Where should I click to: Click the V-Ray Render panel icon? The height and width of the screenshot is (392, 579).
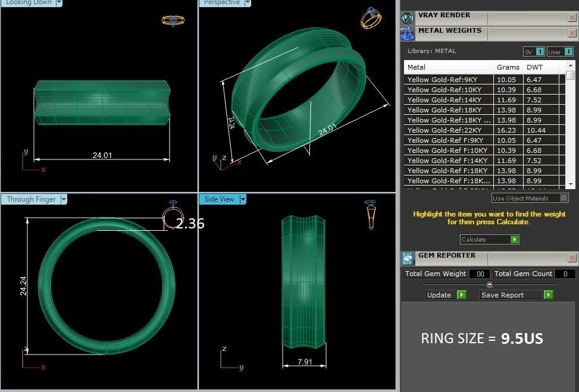408,18
